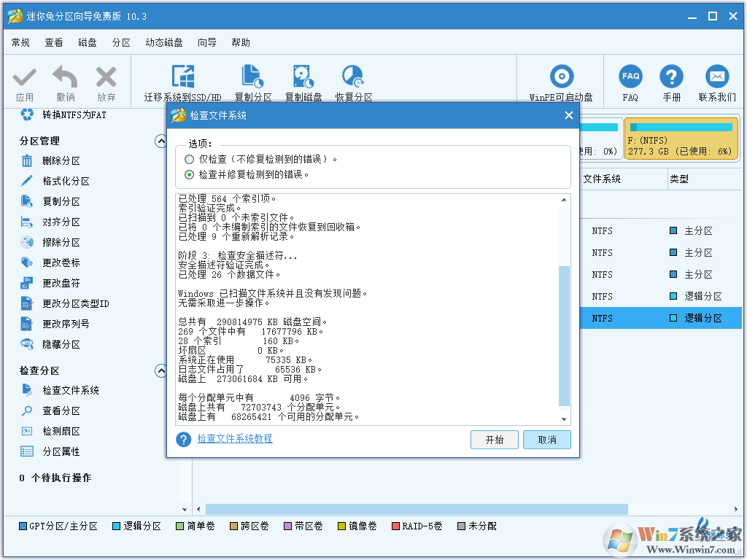Open the FAQ icon

(630, 77)
